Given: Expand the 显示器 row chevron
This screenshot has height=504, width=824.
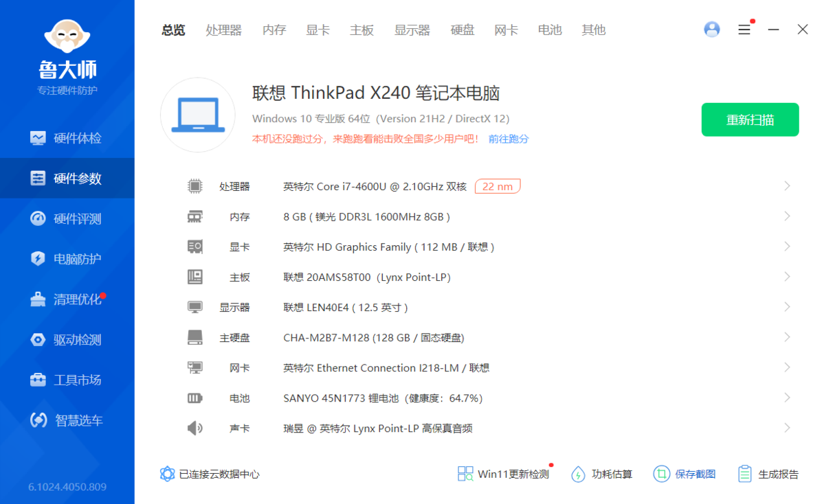Looking at the screenshot, I should [x=787, y=307].
